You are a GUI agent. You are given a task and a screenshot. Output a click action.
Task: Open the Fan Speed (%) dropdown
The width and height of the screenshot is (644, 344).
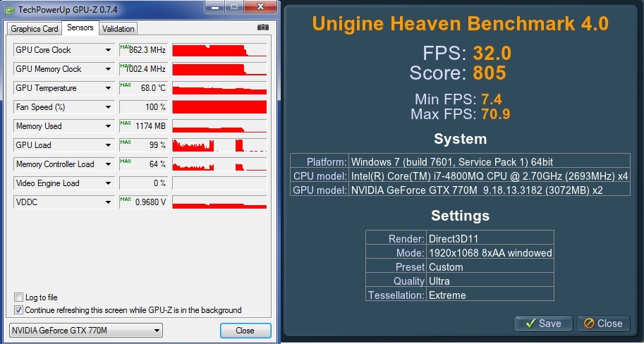108,107
